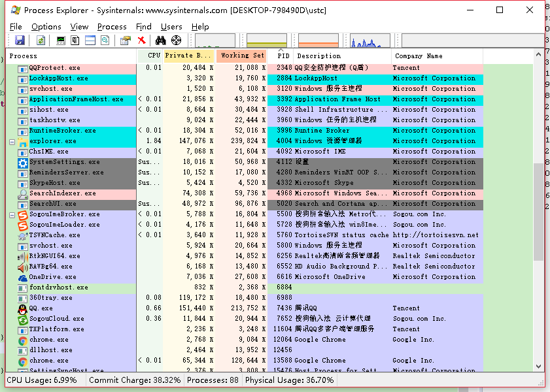Select the chrome.exe icon with PID 12064
Viewport: 550px width, 392px height.
point(23,340)
